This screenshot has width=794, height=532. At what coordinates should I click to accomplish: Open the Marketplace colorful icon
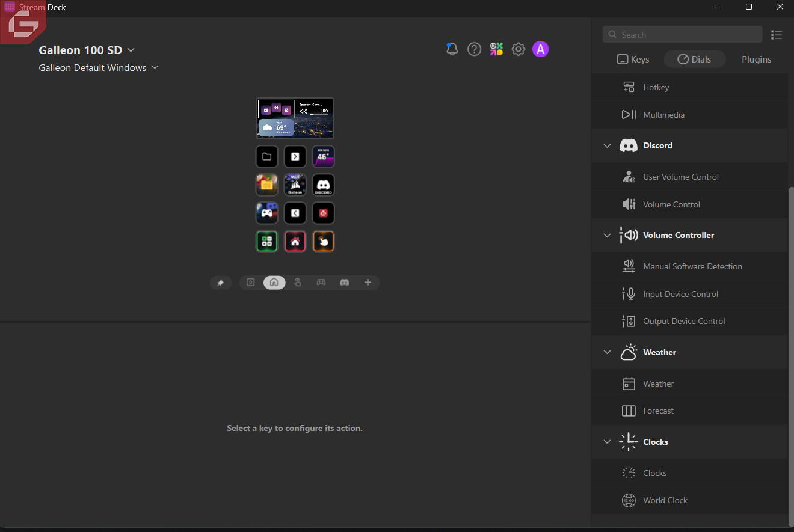[x=496, y=49]
